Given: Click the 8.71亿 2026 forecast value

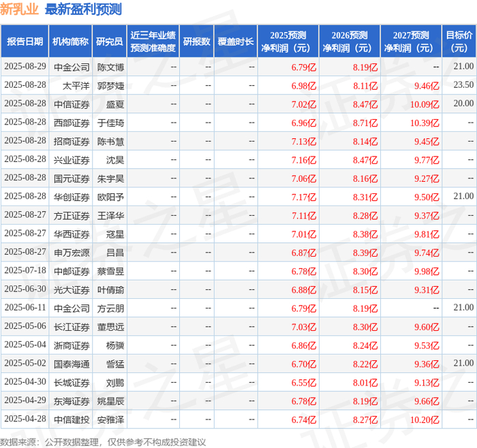Looking at the screenshot, I should pos(365,123).
